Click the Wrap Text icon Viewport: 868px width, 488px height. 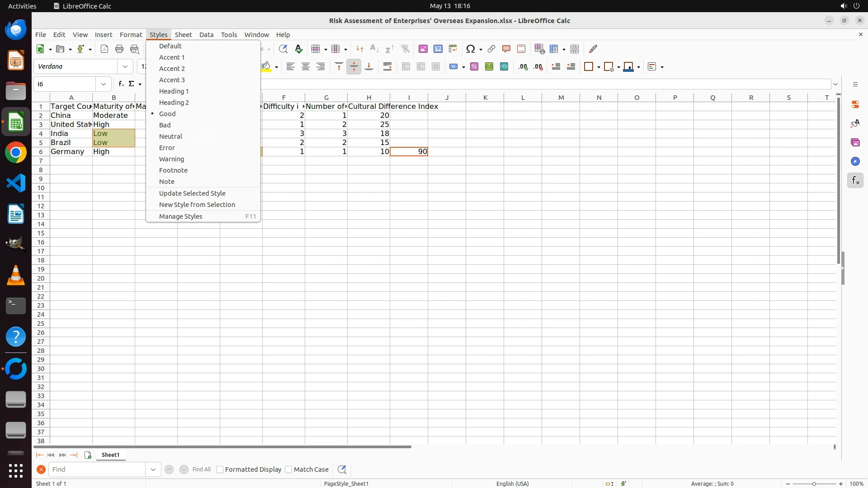tap(387, 67)
